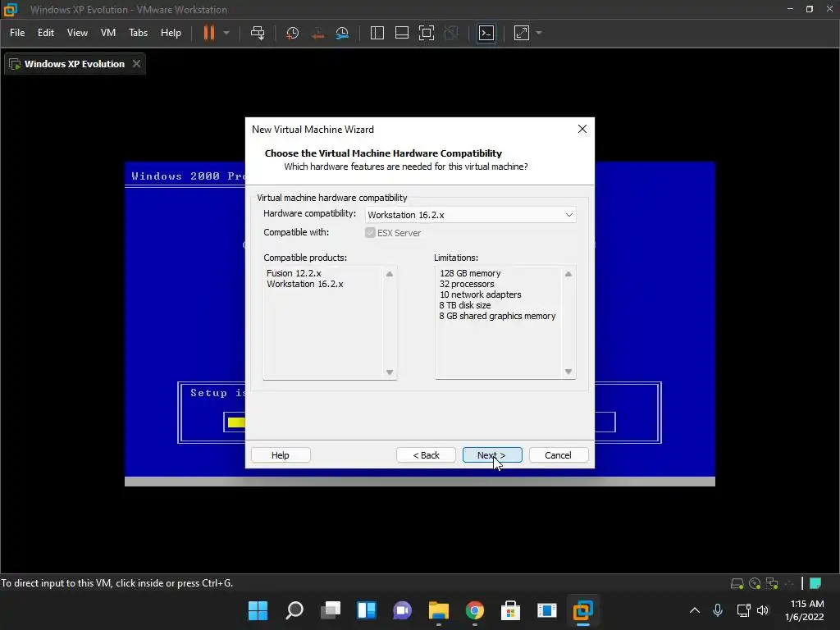Toggle the thumbnail bar view
The height and width of the screenshot is (630, 840).
point(402,33)
